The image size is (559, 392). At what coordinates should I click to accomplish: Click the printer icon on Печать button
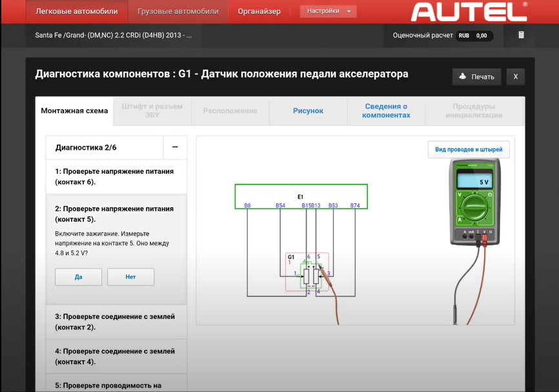click(463, 76)
